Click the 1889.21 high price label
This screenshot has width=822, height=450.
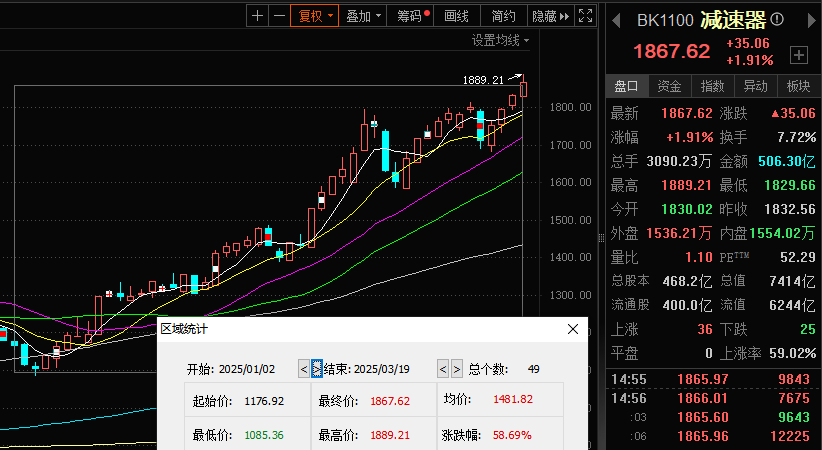tap(483, 80)
